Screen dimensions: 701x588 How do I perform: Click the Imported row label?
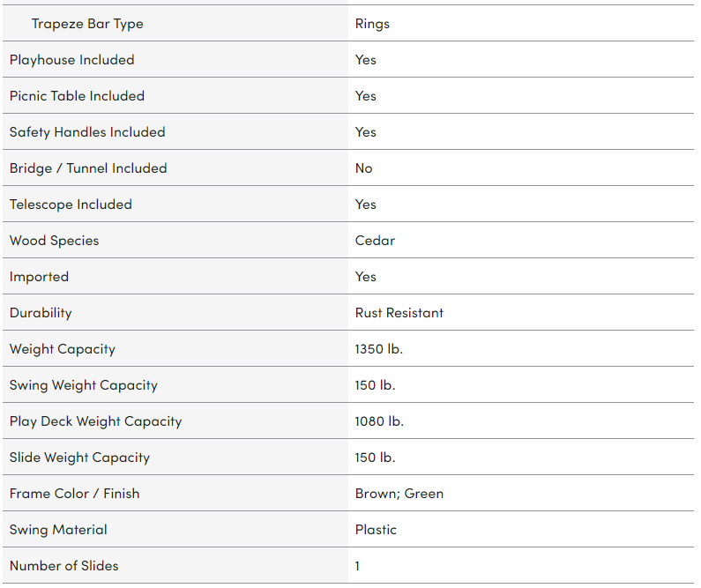[x=39, y=277]
